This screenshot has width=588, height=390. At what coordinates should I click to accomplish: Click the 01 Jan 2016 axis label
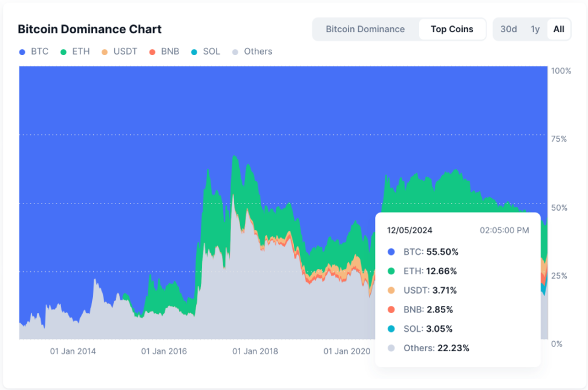(164, 351)
